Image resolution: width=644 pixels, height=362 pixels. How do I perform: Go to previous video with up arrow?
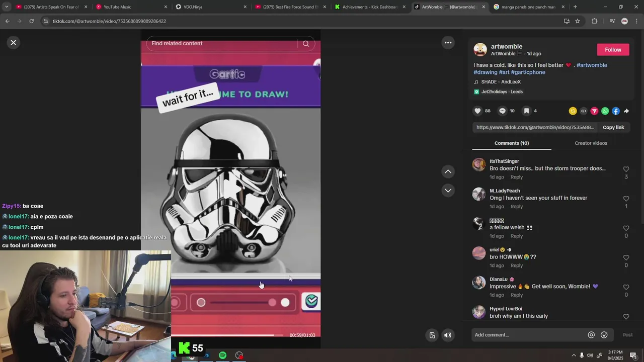[448, 172]
